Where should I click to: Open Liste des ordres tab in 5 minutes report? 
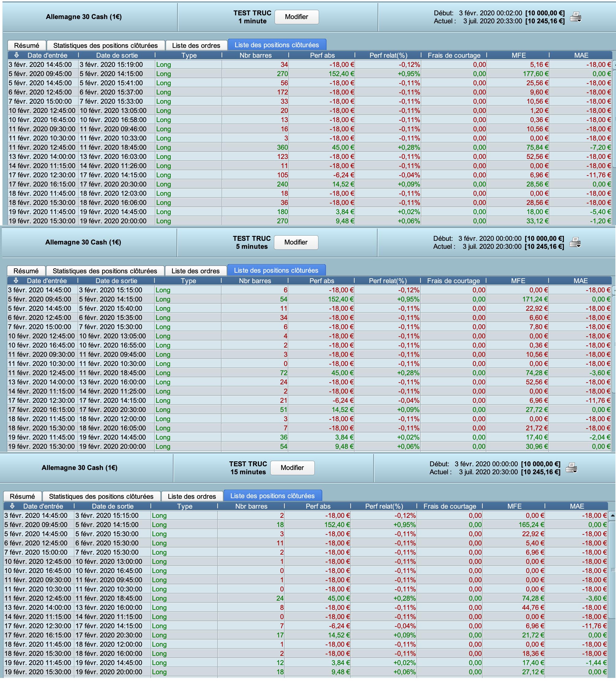(x=196, y=271)
